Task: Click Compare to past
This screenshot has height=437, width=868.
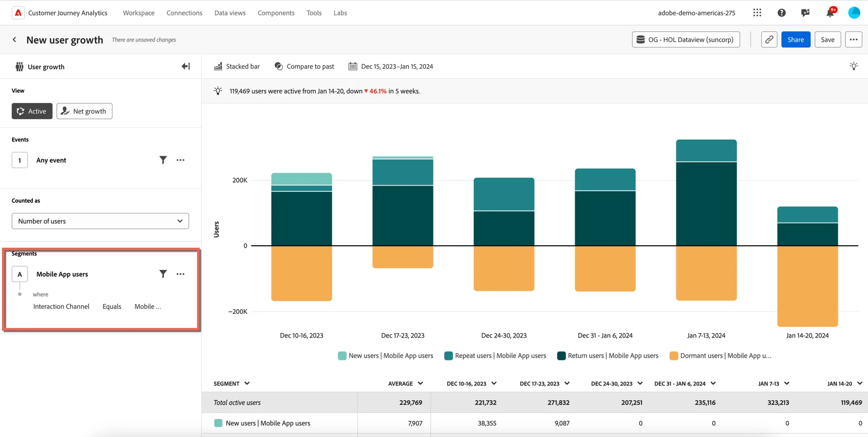Action: click(304, 66)
